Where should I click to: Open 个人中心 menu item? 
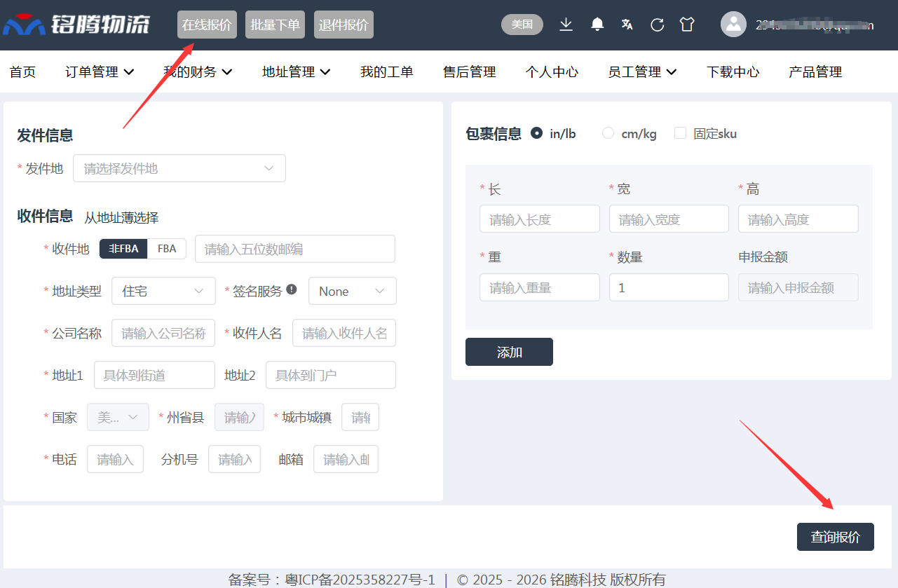pyautogui.click(x=552, y=71)
